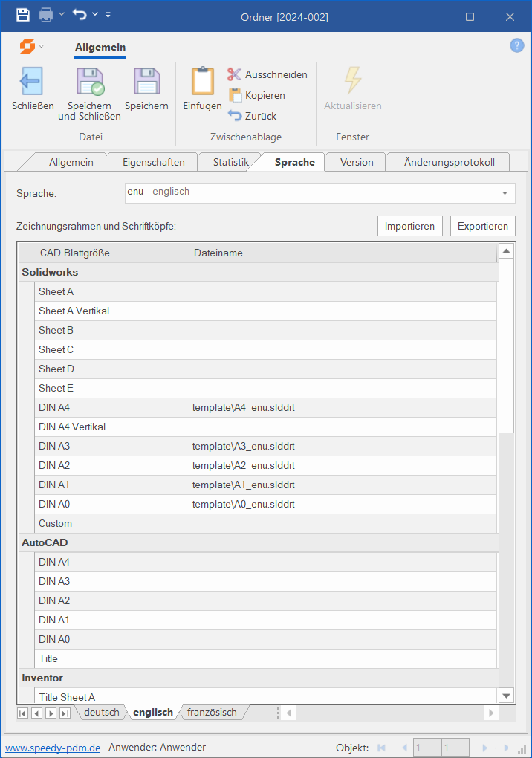Viewport: 532px width, 758px height.
Task: Click Speichern und Schließen icon
Action: [90, 81]
